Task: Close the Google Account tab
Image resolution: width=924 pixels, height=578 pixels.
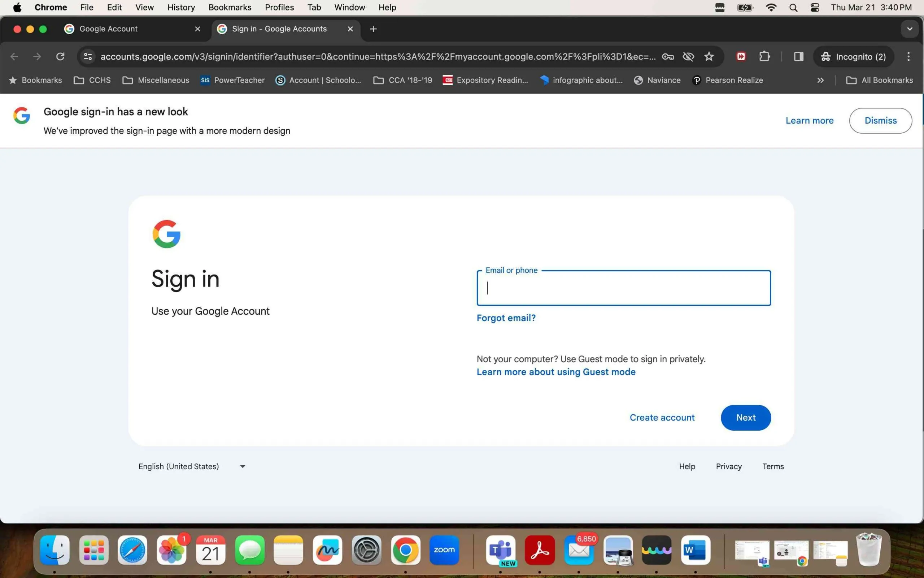Action: 197,29
